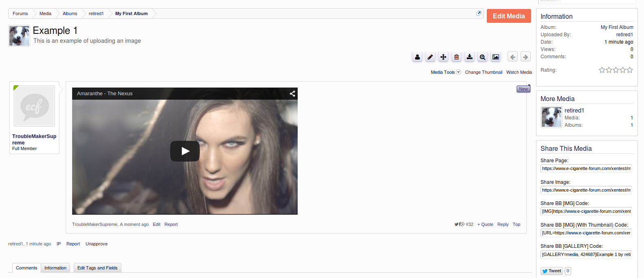Screen dimensions: 644x278
Task: Click the user (tag person) icon
Action: [x=417, y=57]
